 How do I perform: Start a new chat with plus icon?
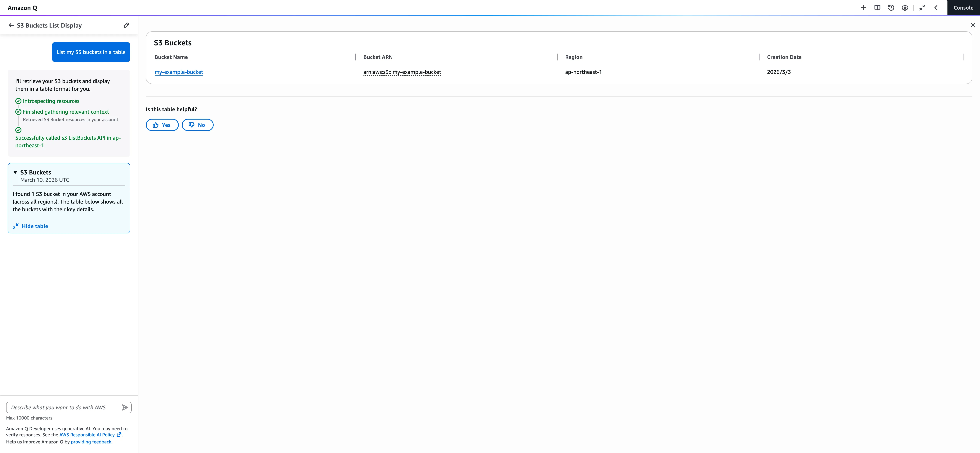[863, 8]
